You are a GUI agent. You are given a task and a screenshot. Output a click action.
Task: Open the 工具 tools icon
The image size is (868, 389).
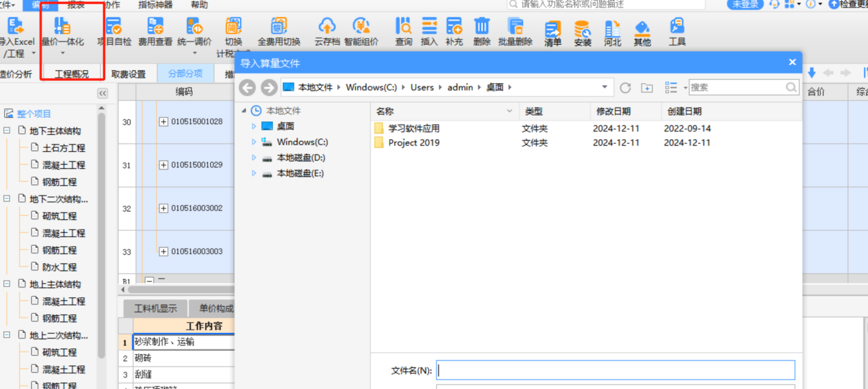pyautogui.click(x=677, y=26)
